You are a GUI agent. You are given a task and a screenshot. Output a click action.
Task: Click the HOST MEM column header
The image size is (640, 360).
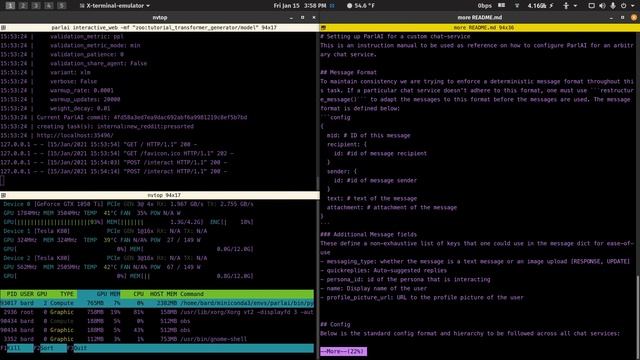click(x=163, y=294)
